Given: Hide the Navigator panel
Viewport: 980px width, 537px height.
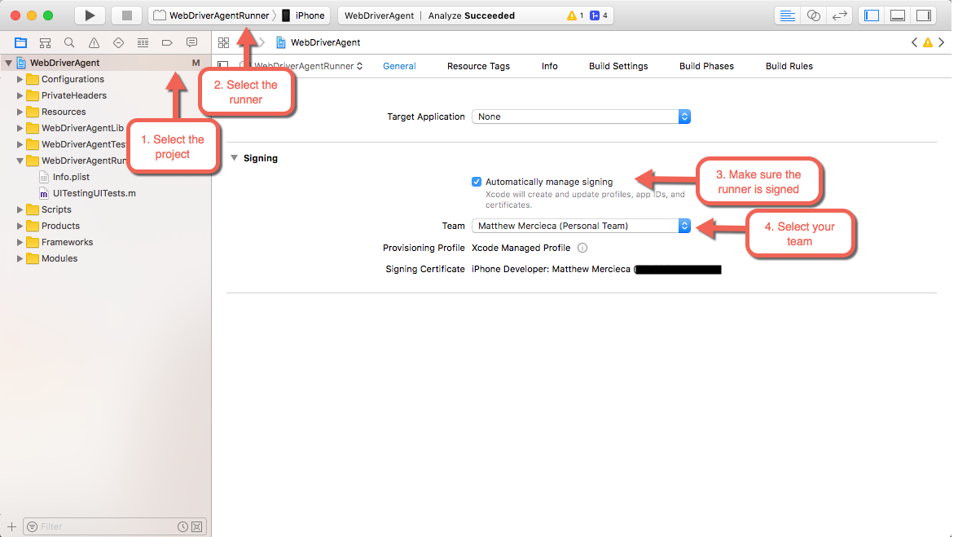Looking at the screenshot, I should click(x=872, y=15).
